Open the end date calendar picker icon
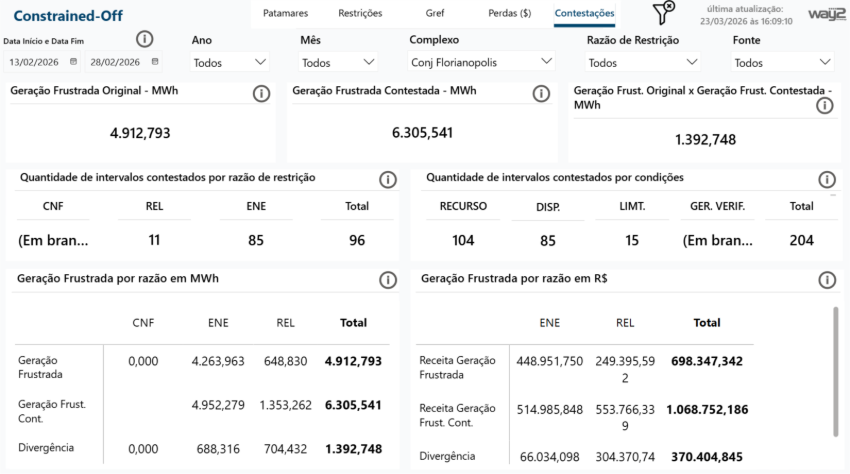This screenshot has height=474, width=850. pos(155,61)
